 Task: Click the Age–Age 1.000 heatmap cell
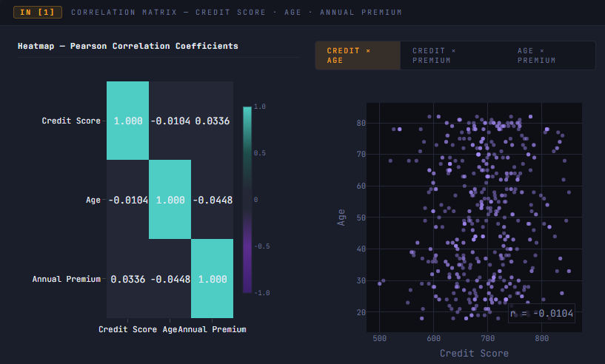click(170, 199)
